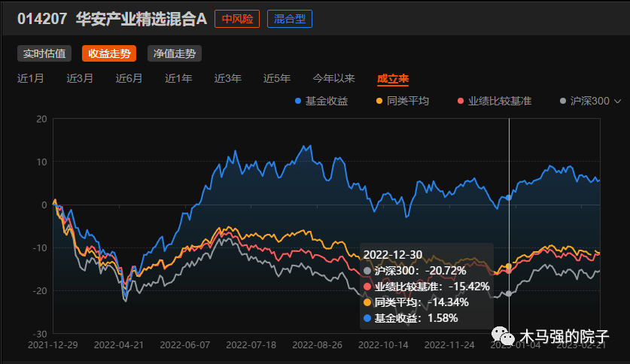This screenshot has width=630, height=364.
Task: Click x-axis date 2022-04-21
Action: tap(119, 345)
